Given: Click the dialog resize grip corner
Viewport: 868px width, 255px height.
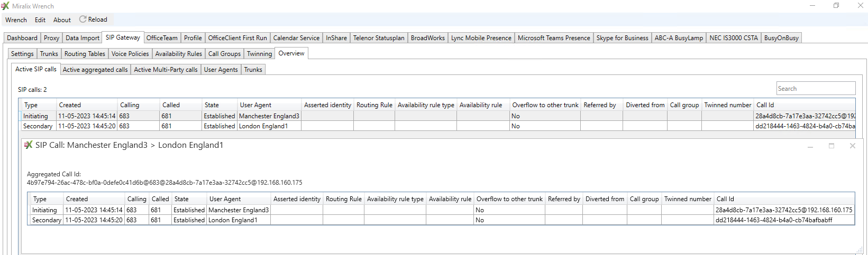Looking at the screenshot, I should pos(859,251).
